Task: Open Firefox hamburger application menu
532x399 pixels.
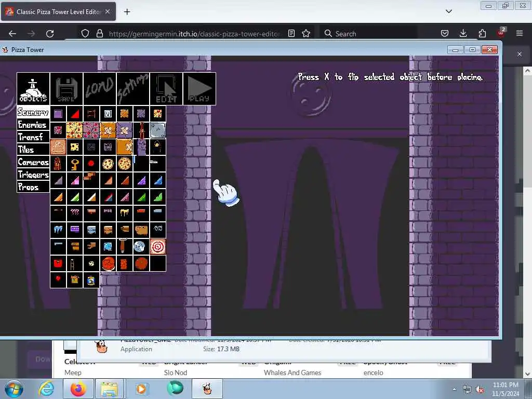Action: pos(520,34)
